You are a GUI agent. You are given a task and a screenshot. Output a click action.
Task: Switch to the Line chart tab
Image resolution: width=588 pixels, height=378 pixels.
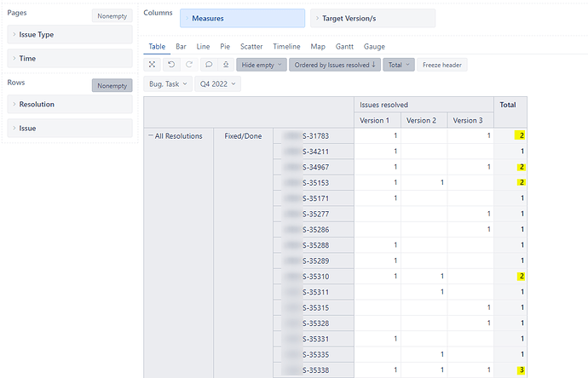(x=203, y=47)
